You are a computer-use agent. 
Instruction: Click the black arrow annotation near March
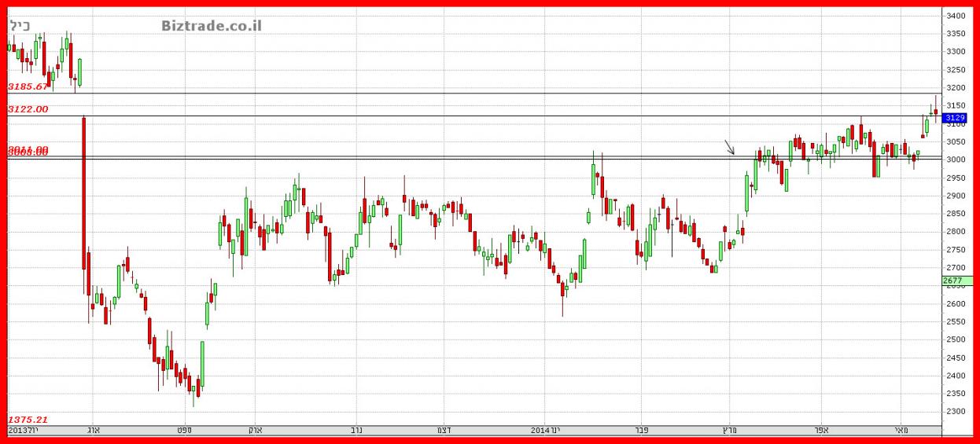pos(729,147)
